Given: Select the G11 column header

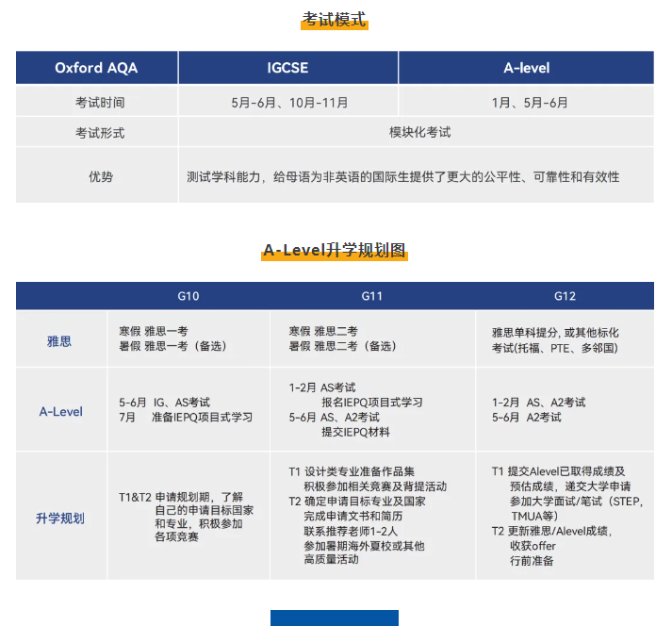Looking at the screenshot, I should point(372,296).
